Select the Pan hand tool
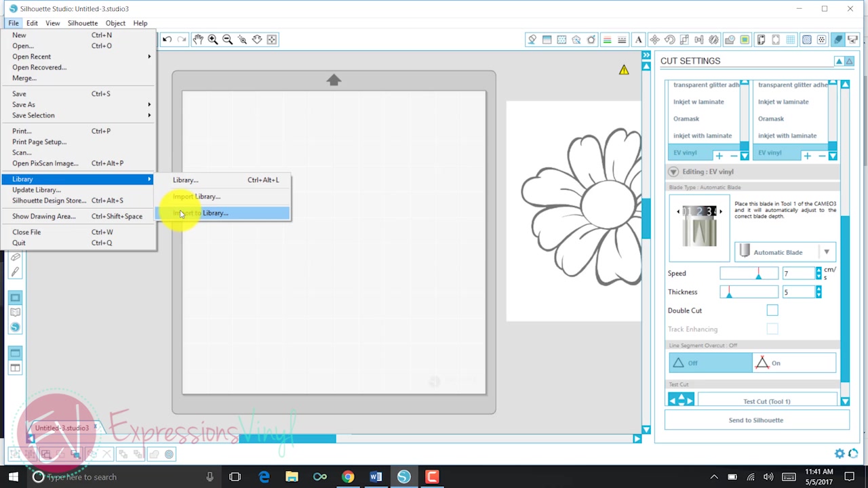868x488 pixels. click(197, 39)
